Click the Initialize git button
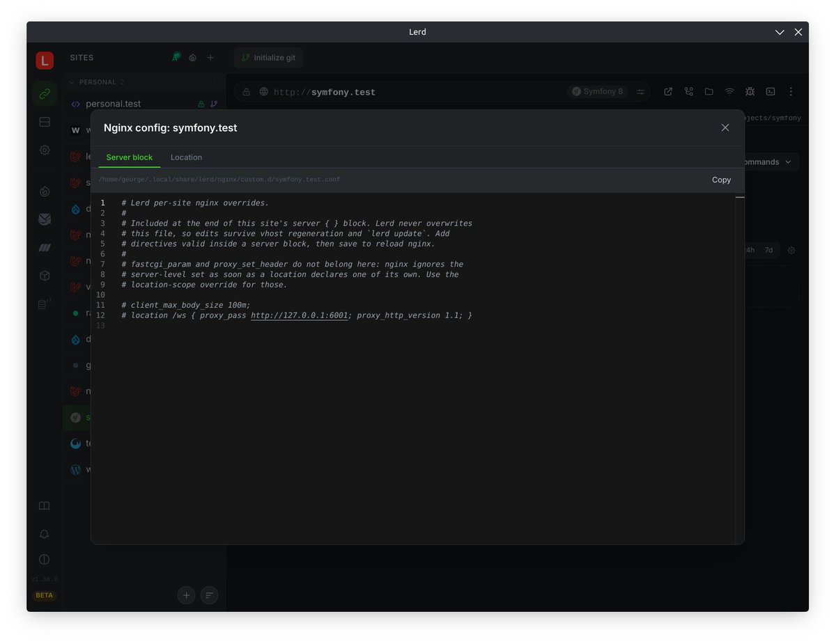Image resolution: width=836 pixels, height=644 pixels. click(x=268, y=58)
